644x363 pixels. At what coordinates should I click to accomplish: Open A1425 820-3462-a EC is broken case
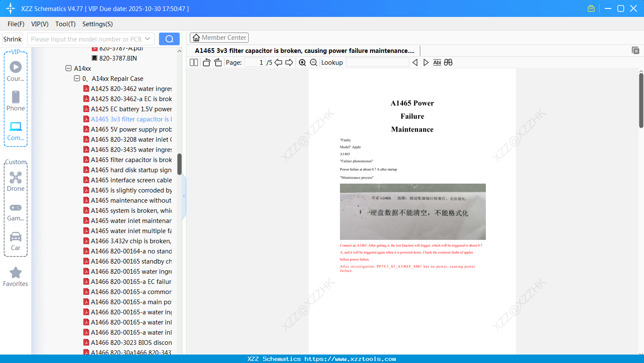(127, 99)
